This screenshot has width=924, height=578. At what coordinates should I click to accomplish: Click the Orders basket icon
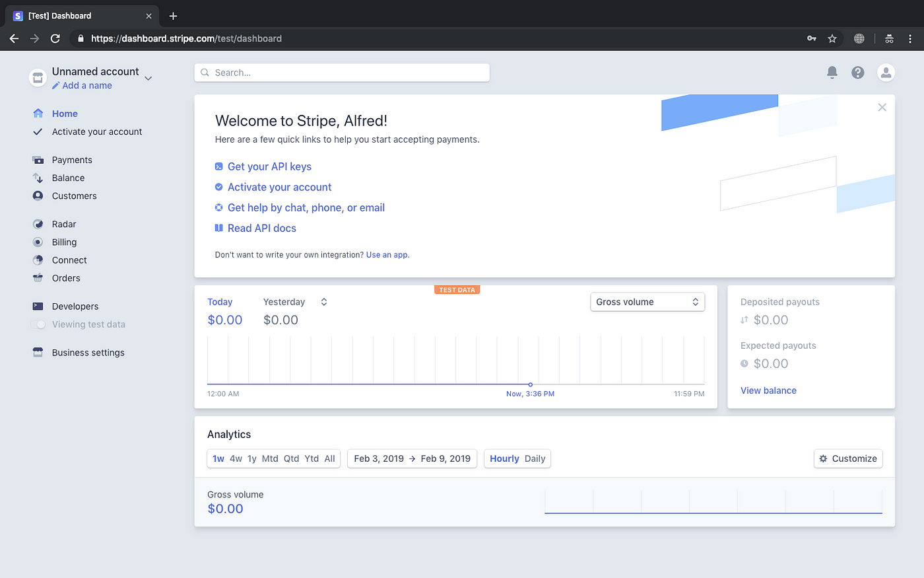pos(38,277)
